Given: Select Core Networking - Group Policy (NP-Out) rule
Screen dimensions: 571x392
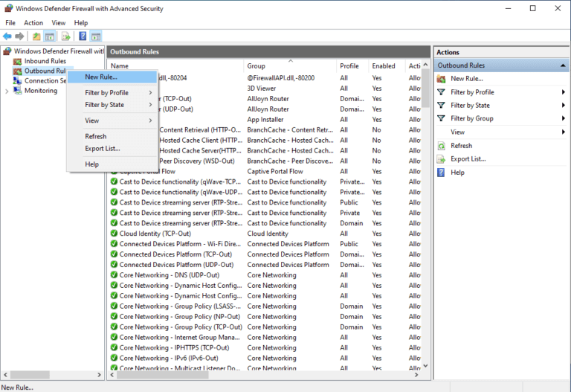Looking at the screenshot, I should (x=265, y=317).
